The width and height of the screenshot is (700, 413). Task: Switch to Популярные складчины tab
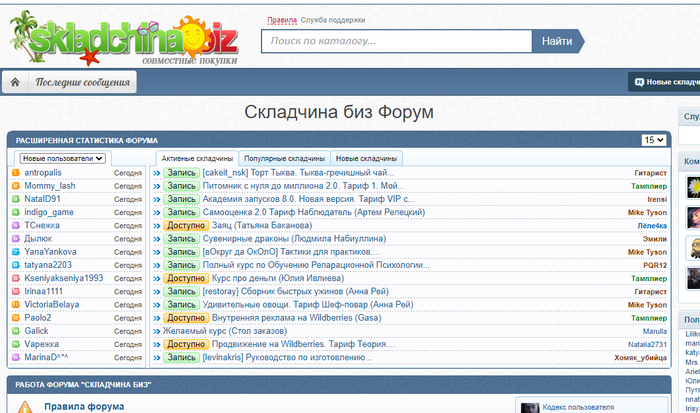coord(284,158)
